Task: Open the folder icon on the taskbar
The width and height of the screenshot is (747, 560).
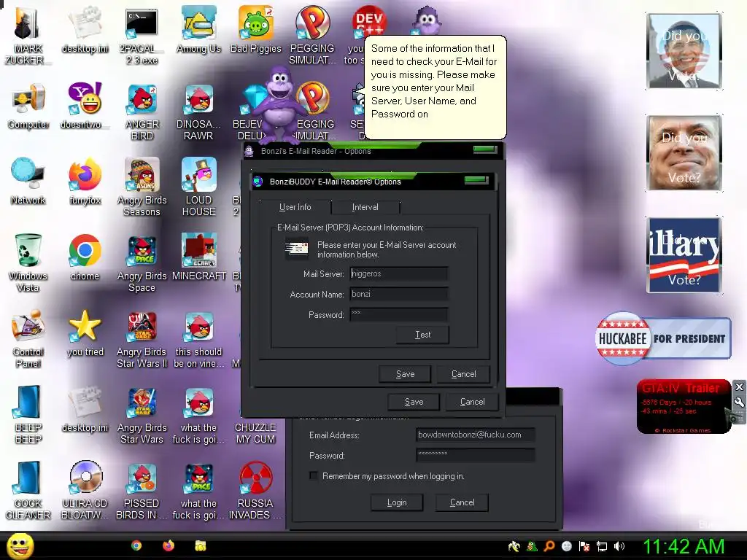Action: pyautogui.click(x=201, y=545)
